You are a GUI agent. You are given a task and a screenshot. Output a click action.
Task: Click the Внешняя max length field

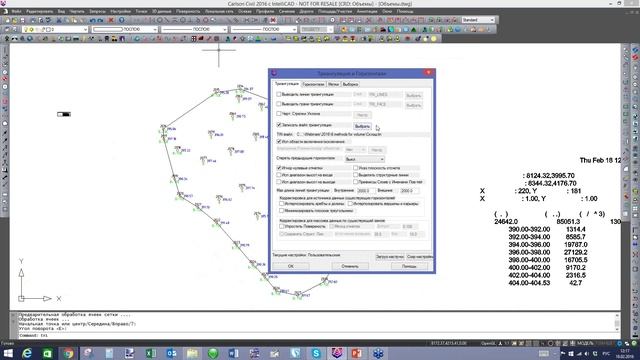(x=409, y=191)
